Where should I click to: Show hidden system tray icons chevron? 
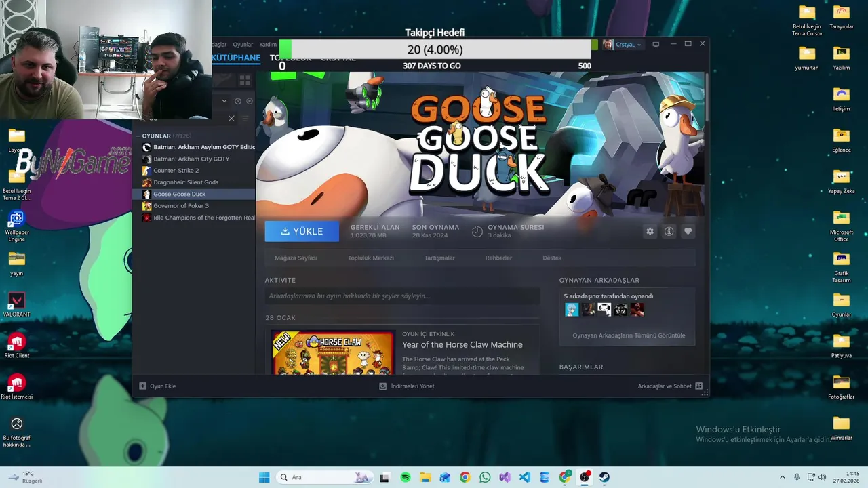782,477
